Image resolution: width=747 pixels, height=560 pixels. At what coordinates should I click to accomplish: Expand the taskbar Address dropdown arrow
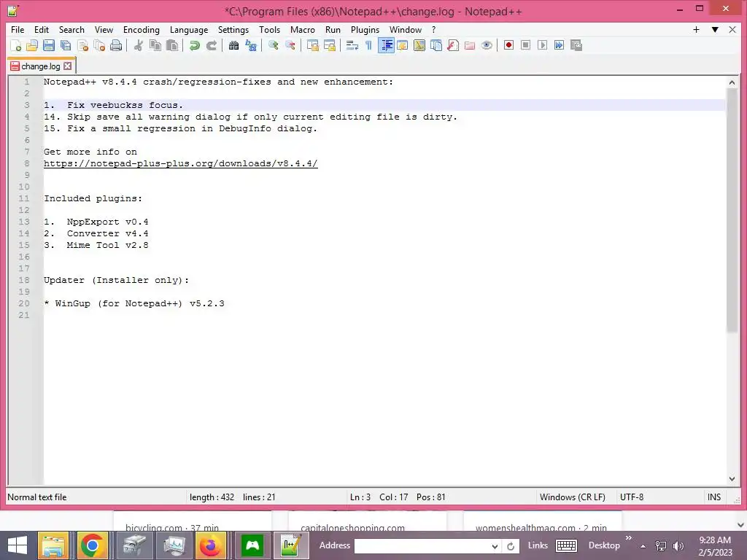click(x=495, y=546)
